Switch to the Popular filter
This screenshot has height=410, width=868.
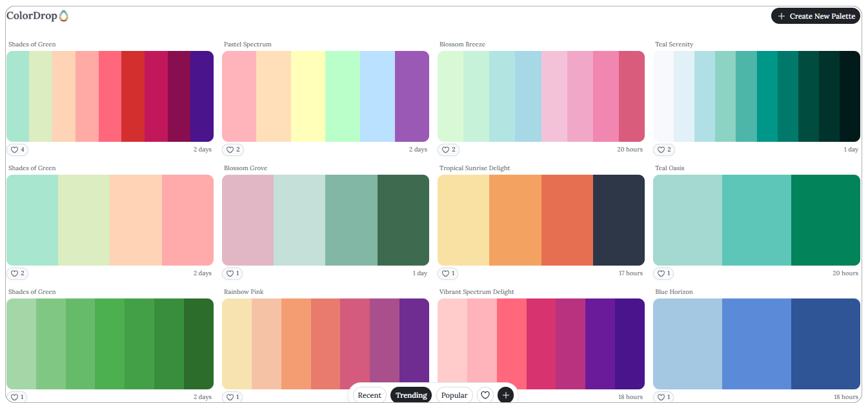point(454,395)
